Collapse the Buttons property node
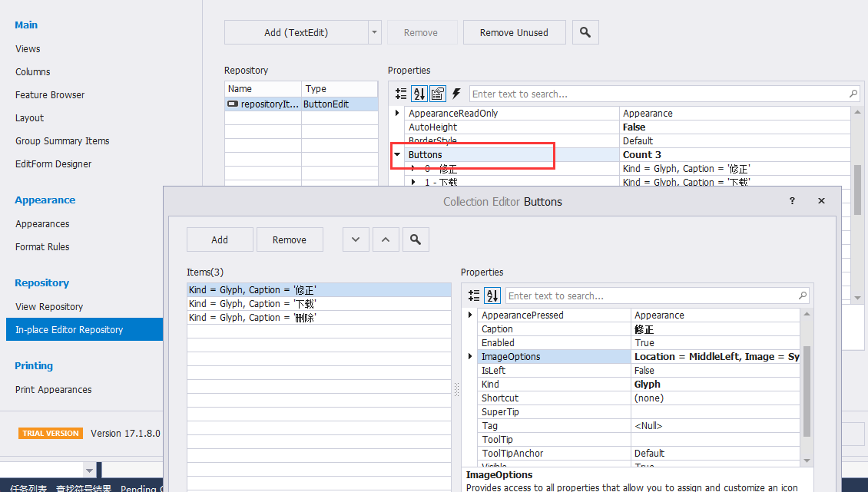Image resolution: width=868 pixels, height=492 pixels. tap(397, 154)
